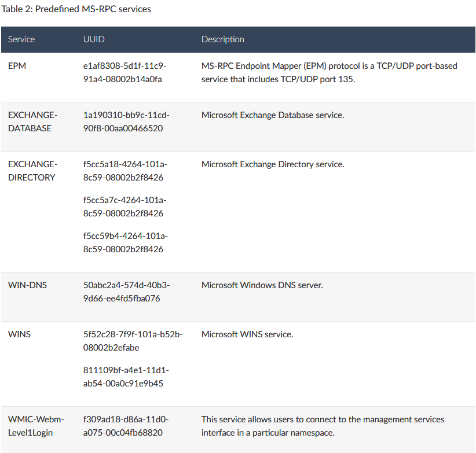Click the WMIC-Webm-Level1Login service cell

(x=36, y=426)
